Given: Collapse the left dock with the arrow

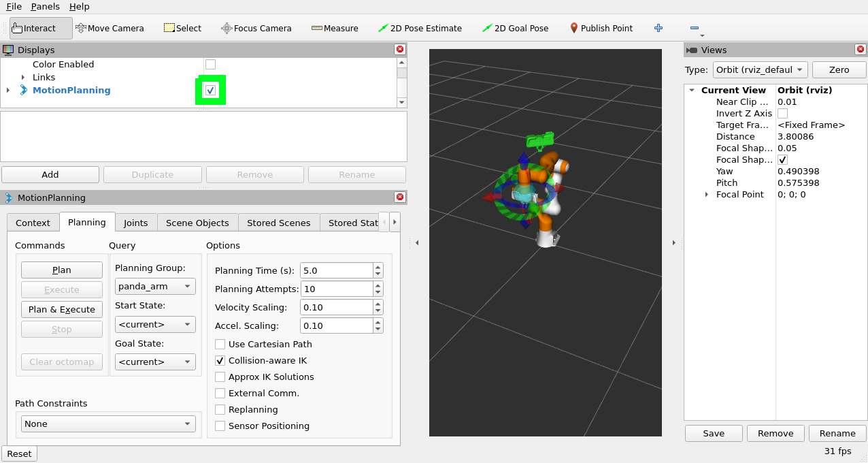Looking at the screenshot, I should pos(417,242).
